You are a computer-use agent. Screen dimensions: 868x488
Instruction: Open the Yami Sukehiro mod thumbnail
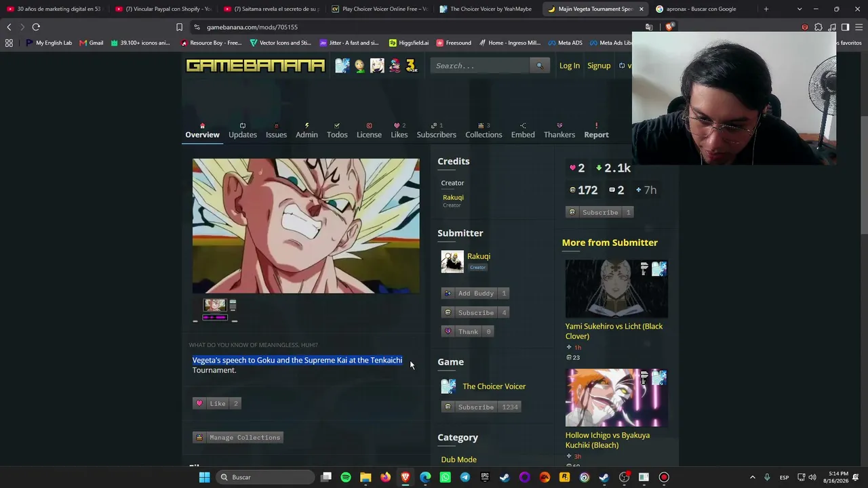(x=616, y=289)
